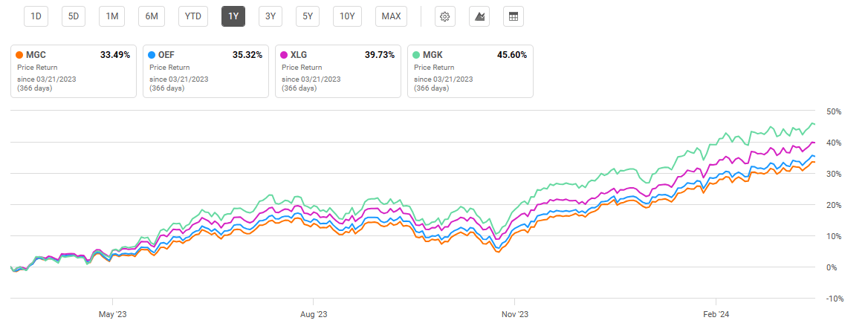Show the 5Y price history
The width and height of the screenshot is (868, 329).
coord(307,16)
